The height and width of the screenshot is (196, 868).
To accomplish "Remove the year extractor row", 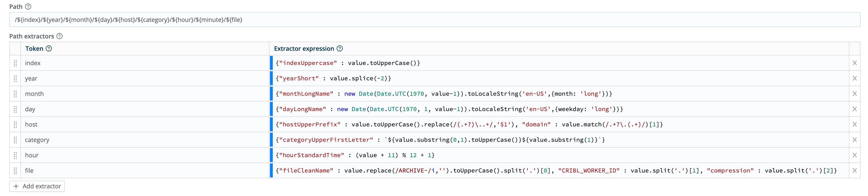I will click(x=855, y=78).
